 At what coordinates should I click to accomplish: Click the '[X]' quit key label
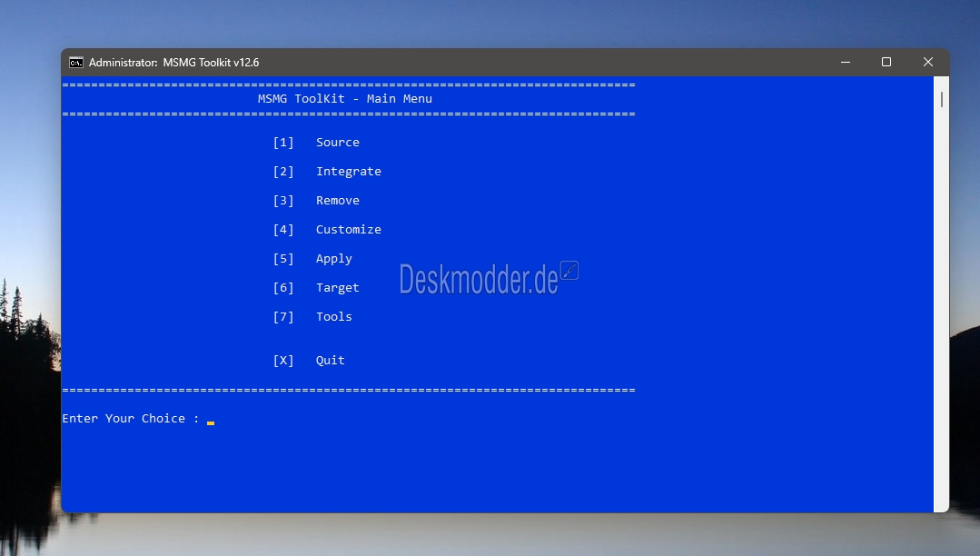[283, 361]
